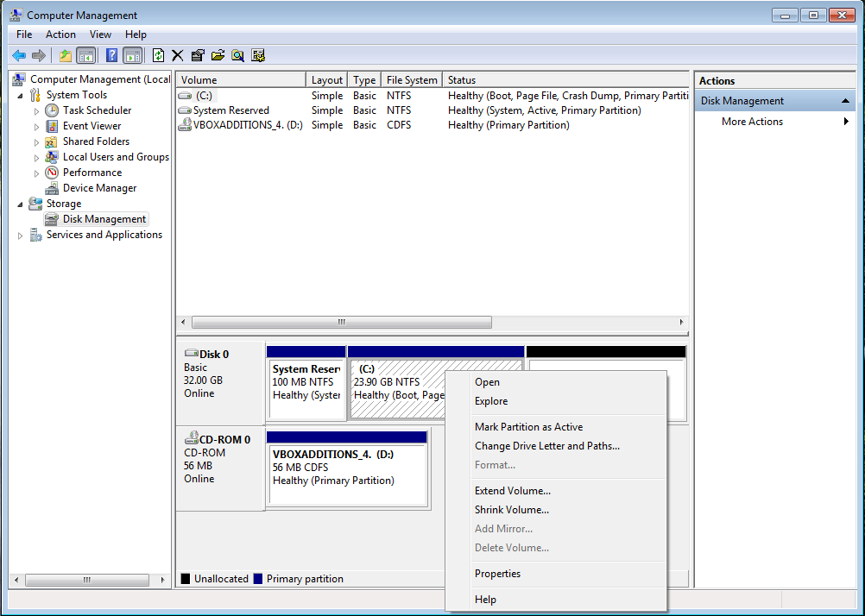
Task: Choose Shrink Volume... from the context menu
Action: [556, 510]
